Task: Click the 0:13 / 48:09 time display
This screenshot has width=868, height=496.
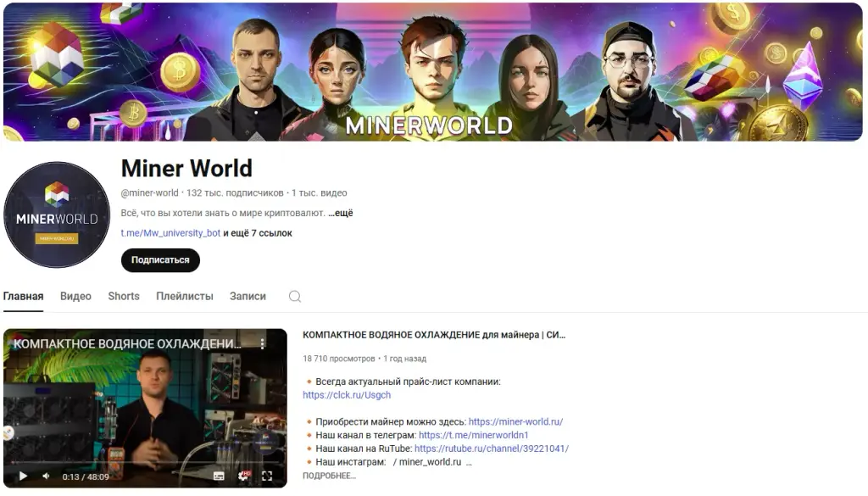Action: (x=86, y=476)
